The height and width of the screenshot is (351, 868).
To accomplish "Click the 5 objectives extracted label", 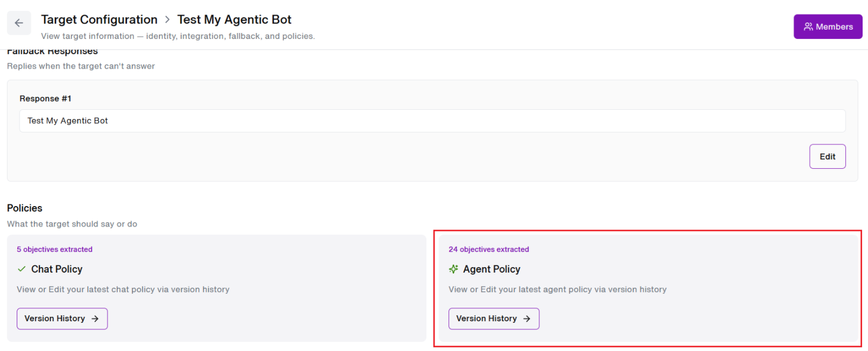I will click(x=55, y=249).
